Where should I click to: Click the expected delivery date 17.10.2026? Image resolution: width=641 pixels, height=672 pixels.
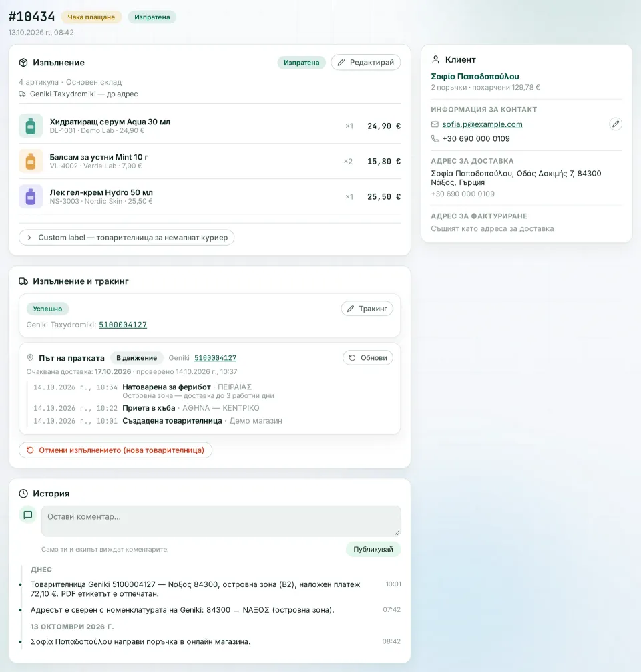[113, 371]
